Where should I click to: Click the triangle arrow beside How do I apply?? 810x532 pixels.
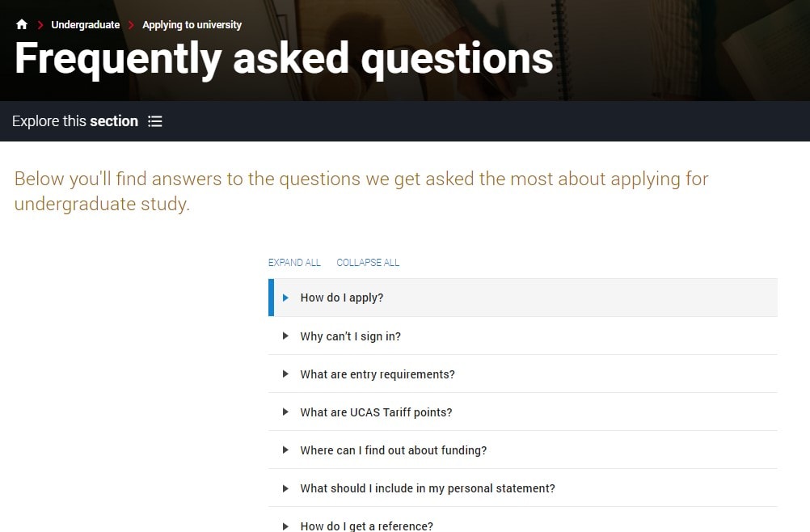tap(285, 298)
